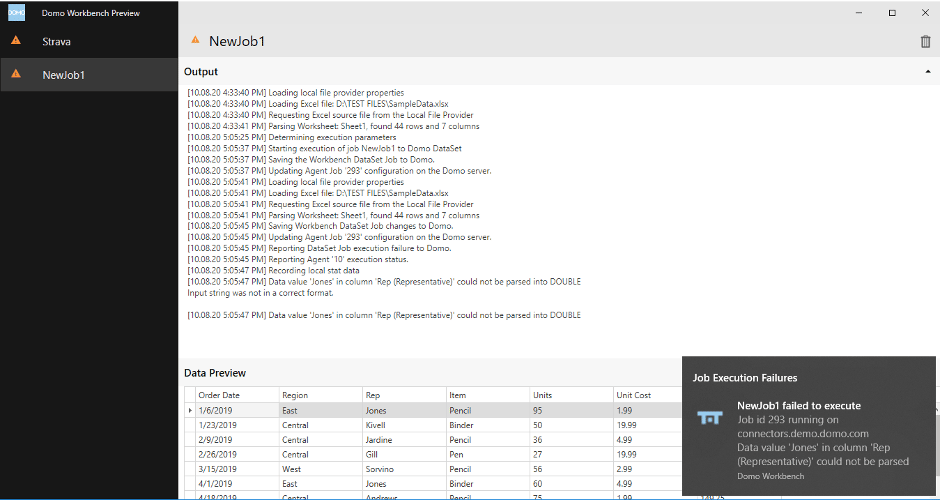This screenshot has width=941, height=502.
Task: Select the Sorvino rep cell
Action: point(404,469)
